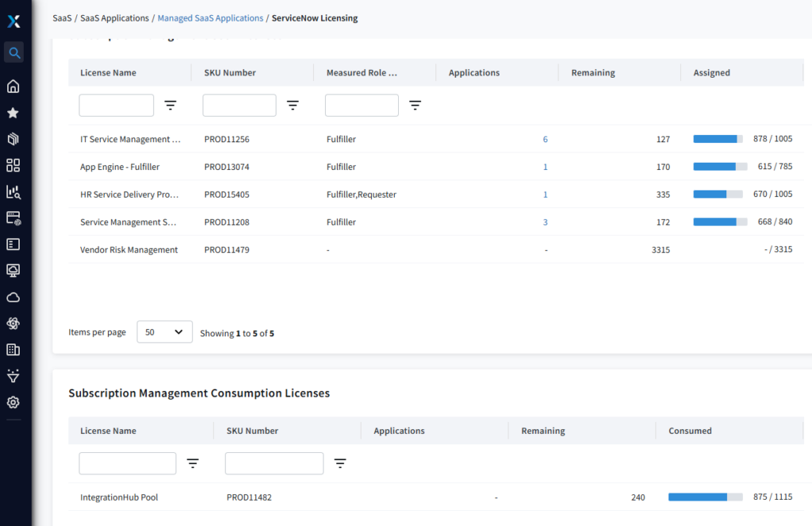
Task: Click the Applications count 6 for IT Service Management
Action: [545, 139]
